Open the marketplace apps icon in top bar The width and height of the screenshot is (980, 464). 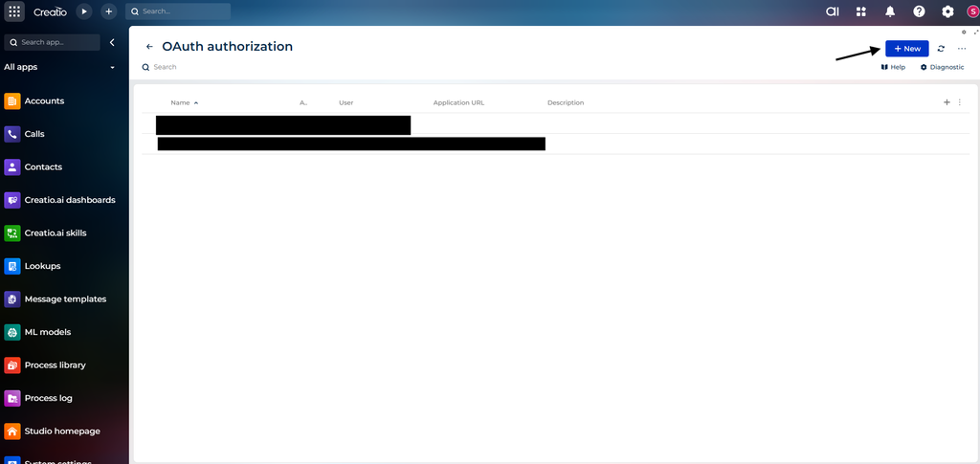[x=861, y=11]
